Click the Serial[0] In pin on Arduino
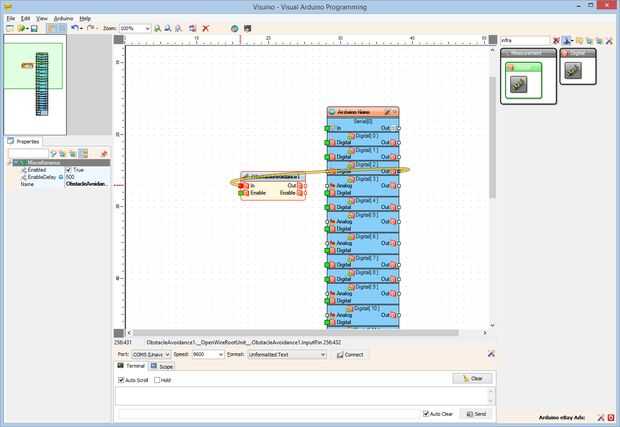Screen dimensions: 620x427 327,128
